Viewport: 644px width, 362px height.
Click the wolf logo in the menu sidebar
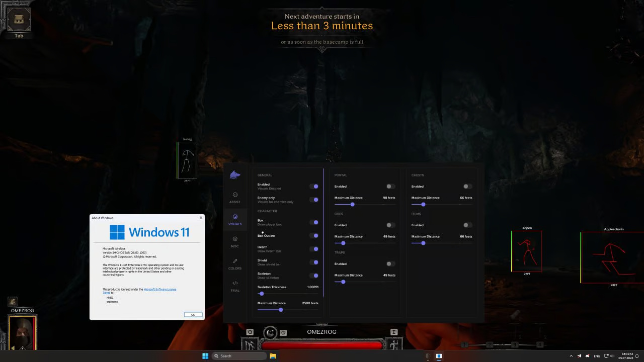235,175
